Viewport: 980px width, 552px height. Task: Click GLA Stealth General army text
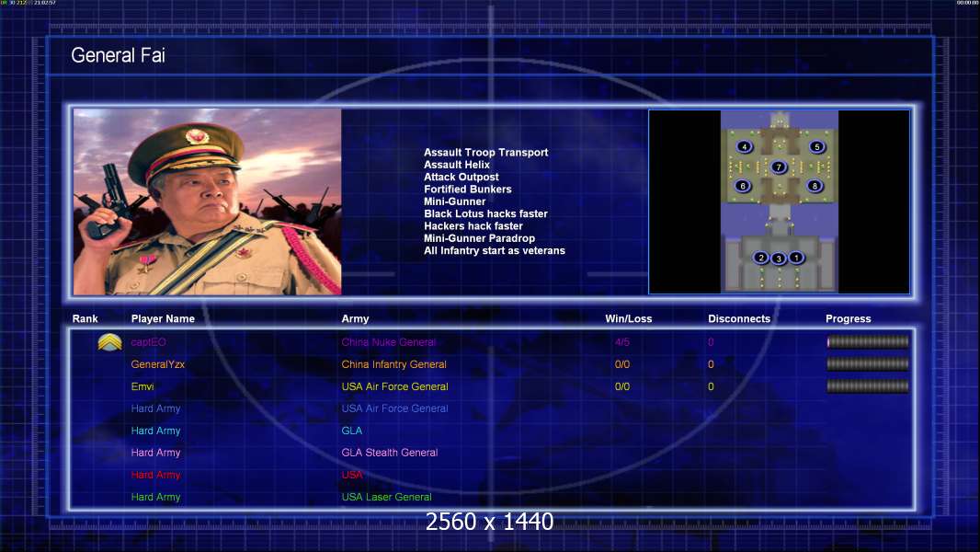[x=390, y=453]
